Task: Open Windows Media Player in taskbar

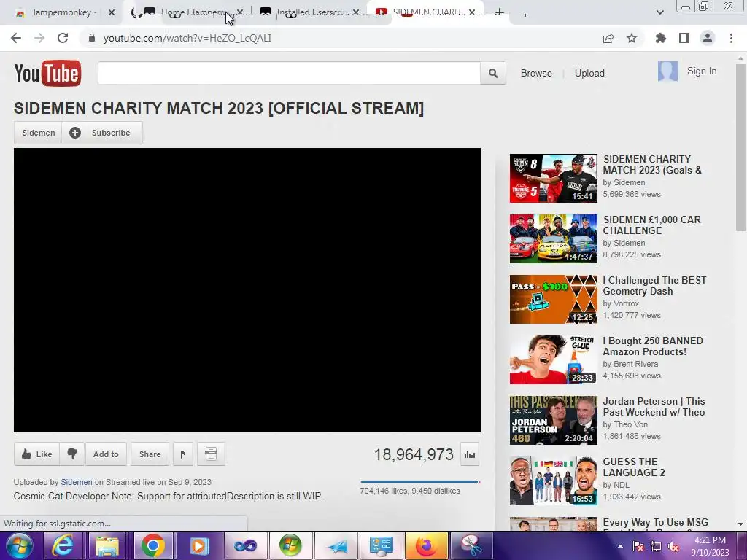Action: [x=198, y=545]
